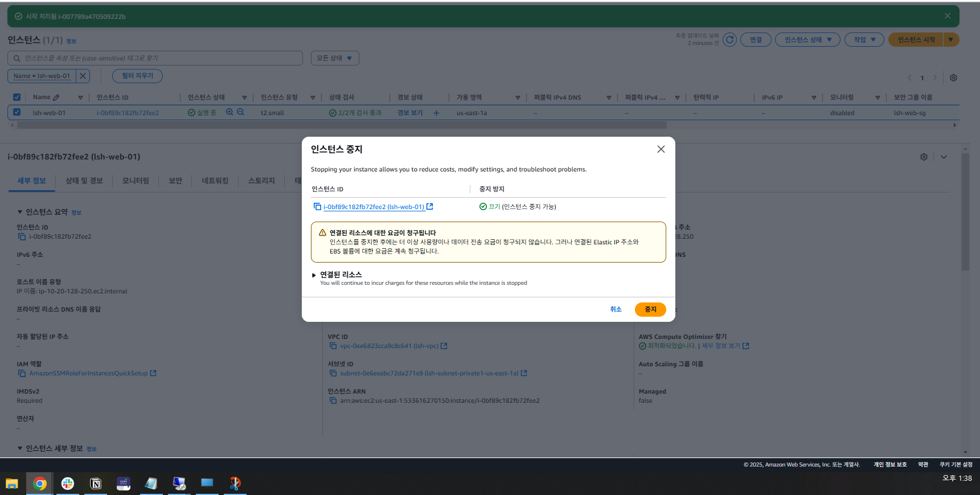980x495 pixels.
Task: Open table preferences gear icon
Action: point(953,77)
